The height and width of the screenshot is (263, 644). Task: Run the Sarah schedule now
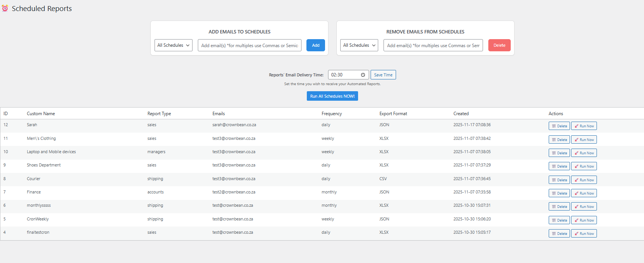pos(584,126)
